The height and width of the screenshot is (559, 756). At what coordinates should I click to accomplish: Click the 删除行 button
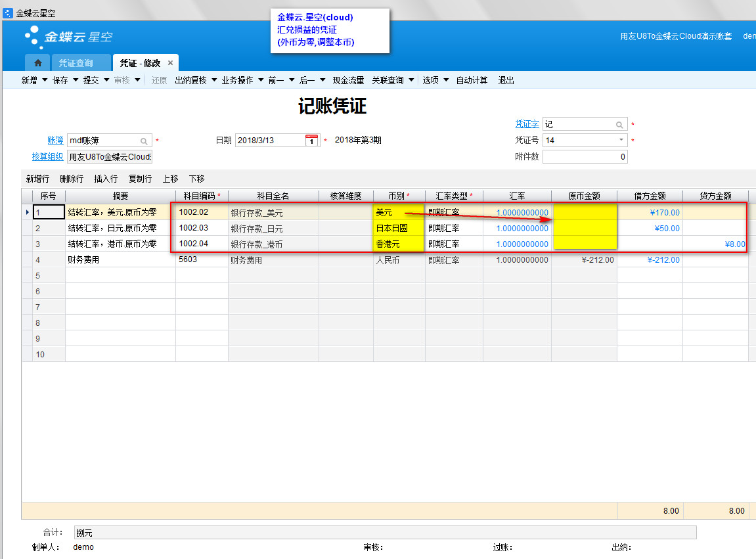[x=72, y=179]
